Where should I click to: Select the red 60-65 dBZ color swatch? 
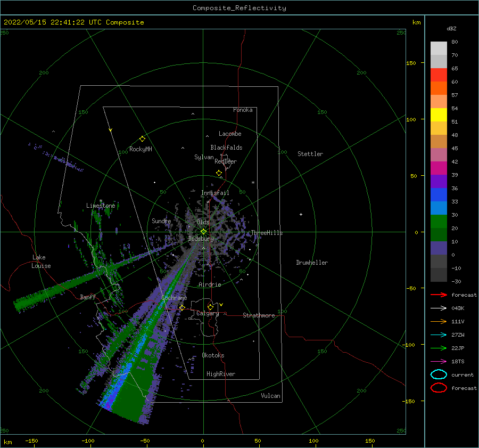[x=439, y=75]
